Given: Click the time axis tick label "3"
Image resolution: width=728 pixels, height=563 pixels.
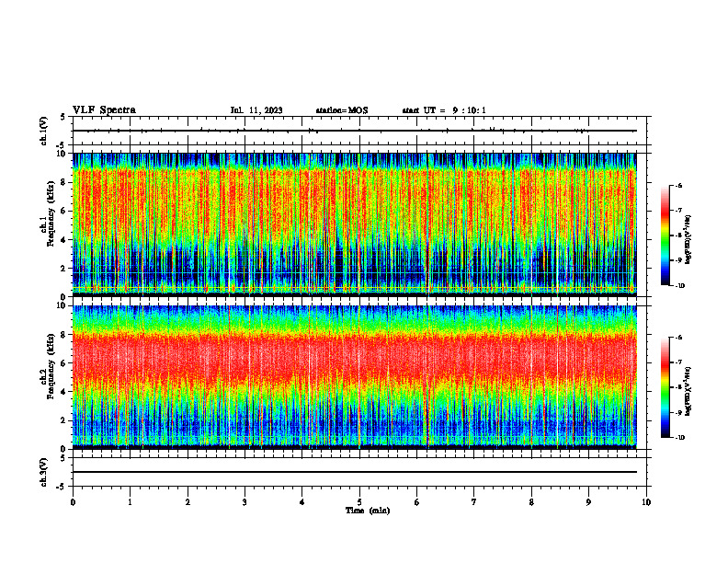Looking at the screenshot, I should [245, 502].
